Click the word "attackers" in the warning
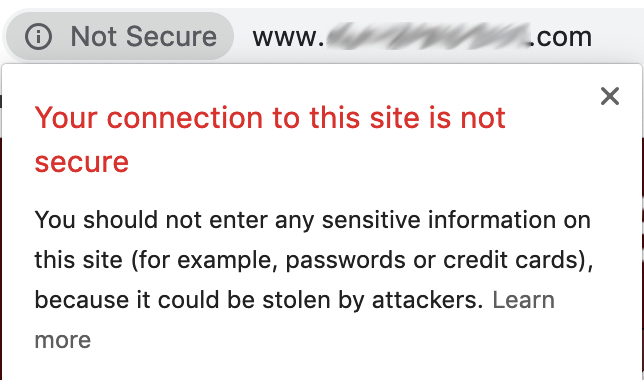This screenshot has height=380, width=644. pos(425,300)
